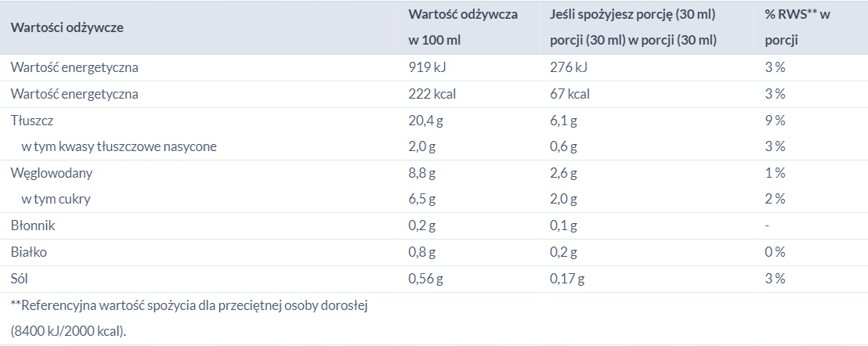Select the 222 kcal energy value
Viewport: 868px width, 346px height.
pos(432,94)
